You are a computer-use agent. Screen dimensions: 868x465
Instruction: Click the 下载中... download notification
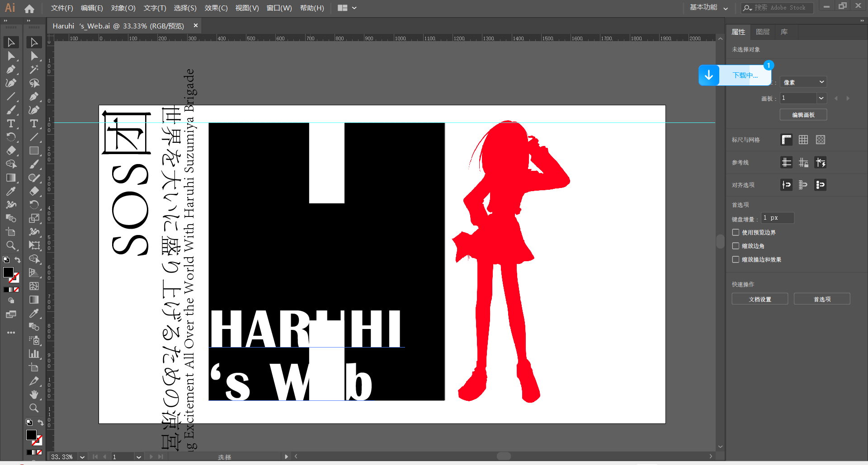coord(745,75)
